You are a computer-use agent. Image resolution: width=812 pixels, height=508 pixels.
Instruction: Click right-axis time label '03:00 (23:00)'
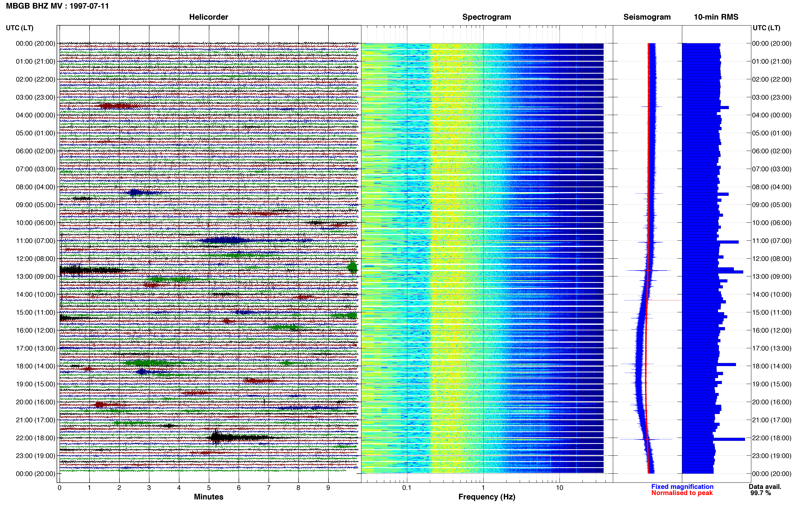coord(772,97)
